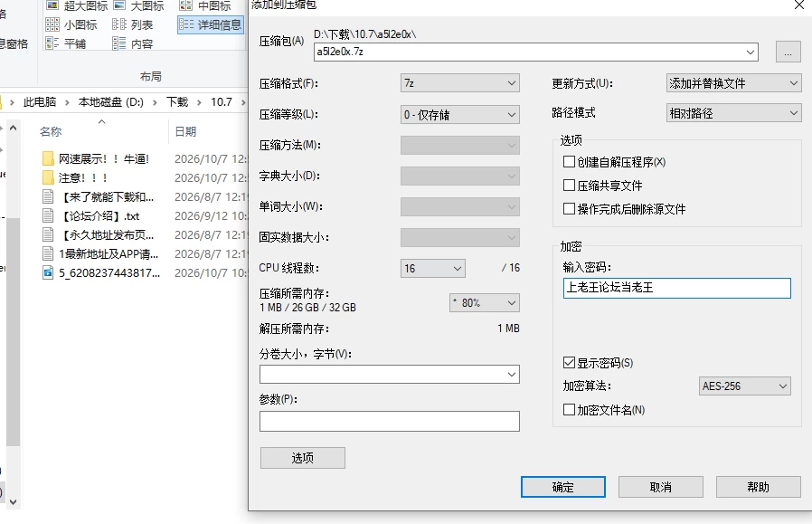812x524 pixels.
Task: Select file name 【论坛介绍】.txt
Action: pyautogui.click(x=100, y=216)
